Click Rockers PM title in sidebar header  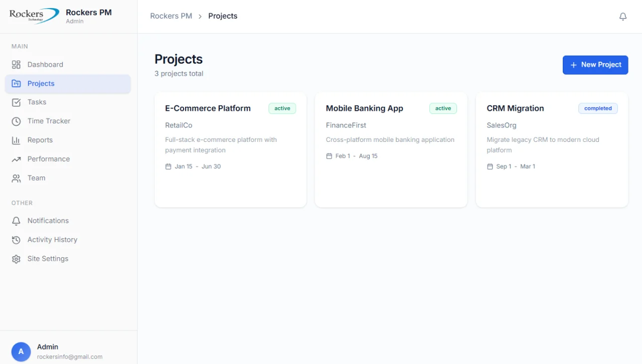click(x=89, y=13)
